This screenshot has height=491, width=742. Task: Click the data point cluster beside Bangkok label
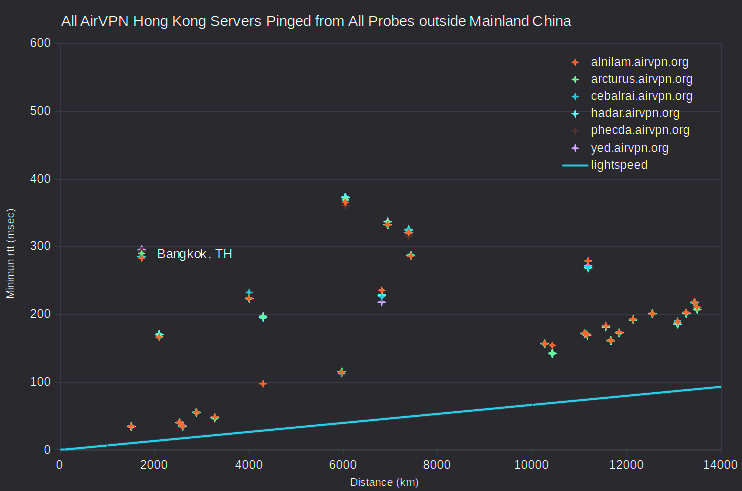pos(141,254)
